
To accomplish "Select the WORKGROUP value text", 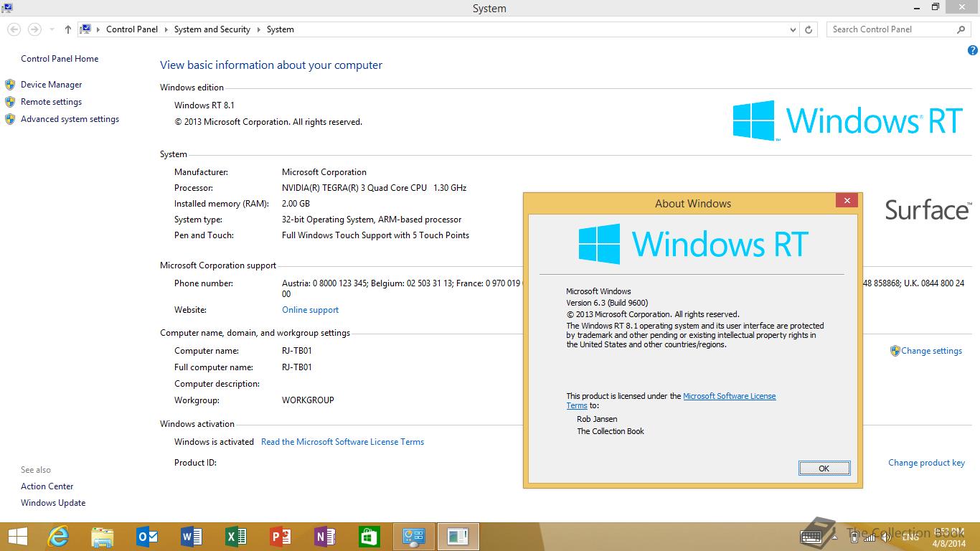I will pos(308,400).
